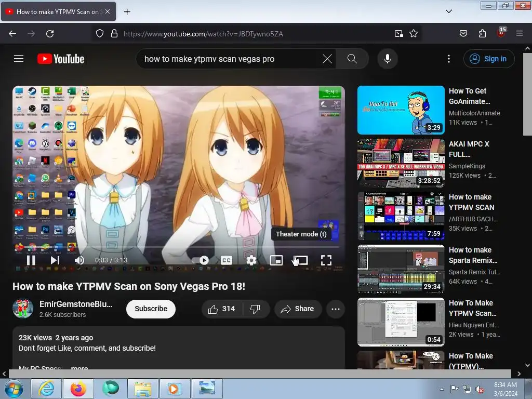532x399 pixels.
Task: Bookmark this page with star
Action: click(x=414, y=33)
